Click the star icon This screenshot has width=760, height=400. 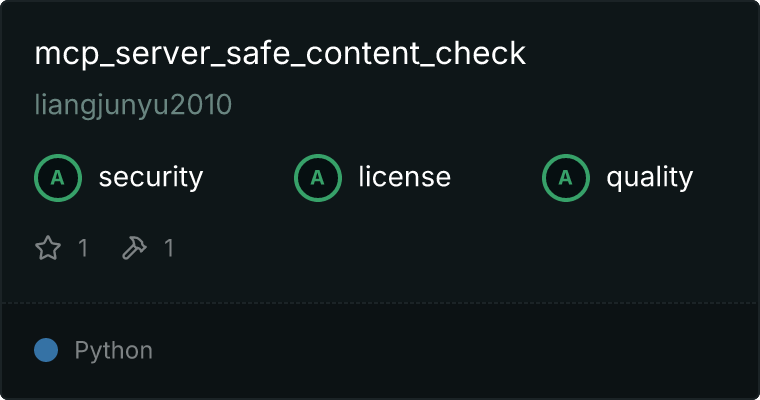pyautogui.click(x=48, y=248)
